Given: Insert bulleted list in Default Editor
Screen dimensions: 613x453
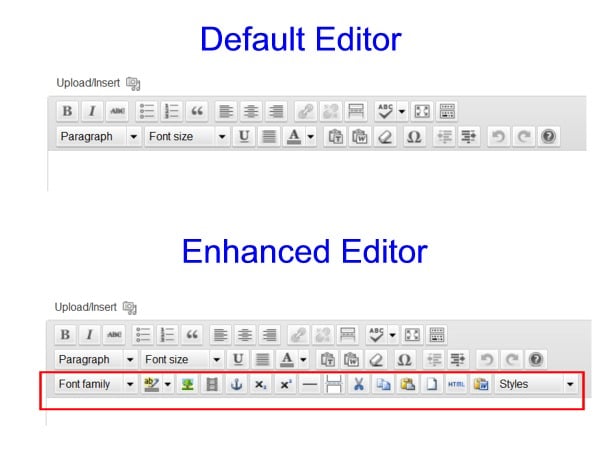Looking at the screenshot, I should pos(147,111).
